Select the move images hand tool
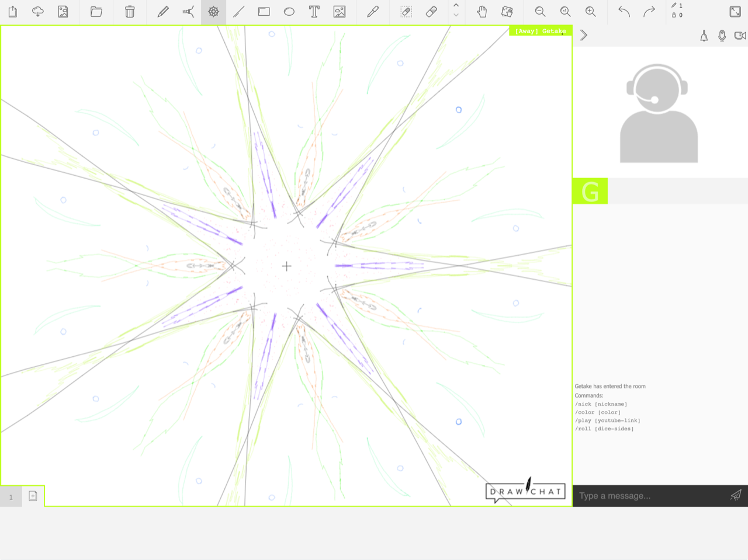Screen dimensions: 748x560 click(507, 12)
